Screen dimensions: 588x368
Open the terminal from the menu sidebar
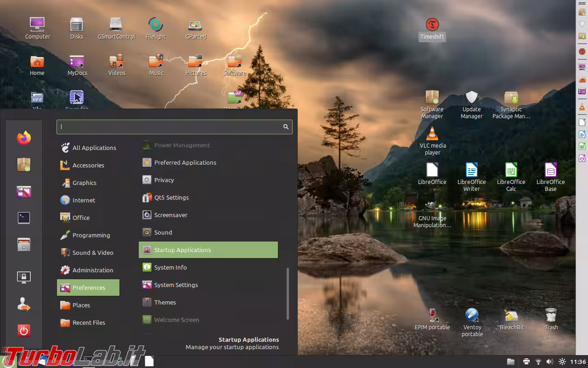23,218
